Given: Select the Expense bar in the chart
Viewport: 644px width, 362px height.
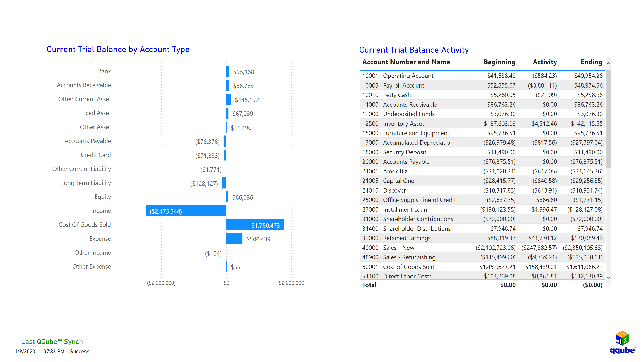Looking at the screenshot, I should [234, 239].
